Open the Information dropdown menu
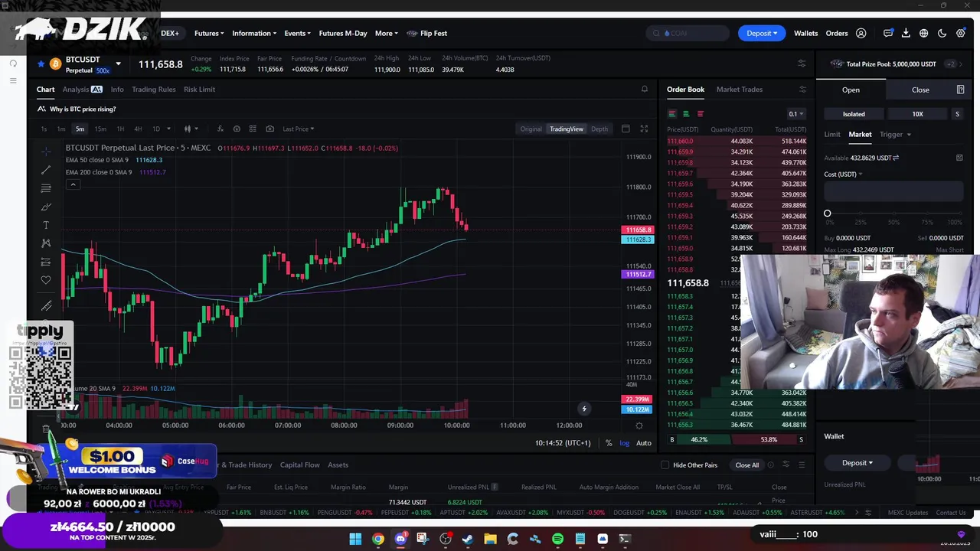 tap(254, 34)
